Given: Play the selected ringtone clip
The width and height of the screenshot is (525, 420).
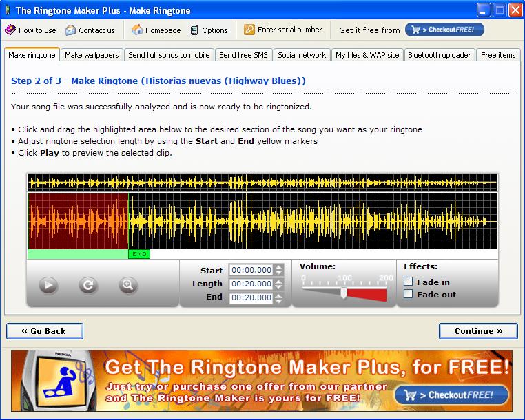Looking at the screenshot, I should [48, 285].
